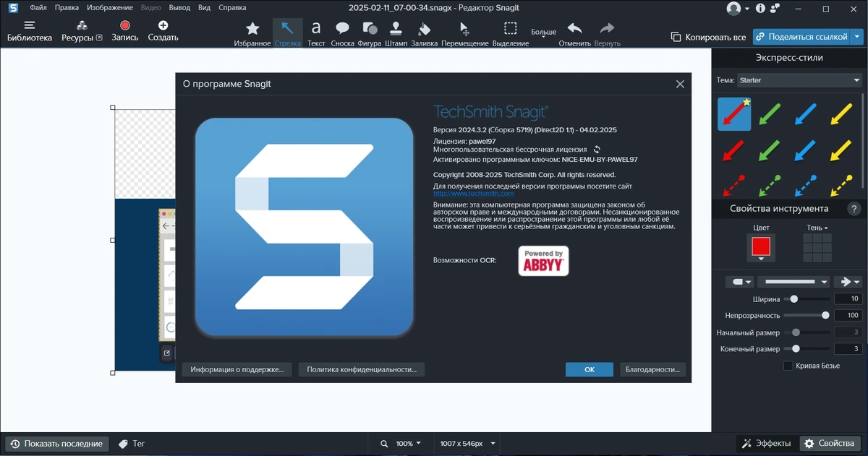Open the Правка menu
The height and width of the screenshot is (456, 868).
click(x=67, y=8)
